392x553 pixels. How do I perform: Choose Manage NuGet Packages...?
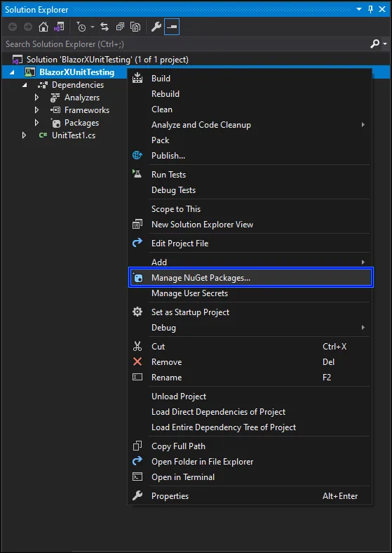tap(250, 278)
